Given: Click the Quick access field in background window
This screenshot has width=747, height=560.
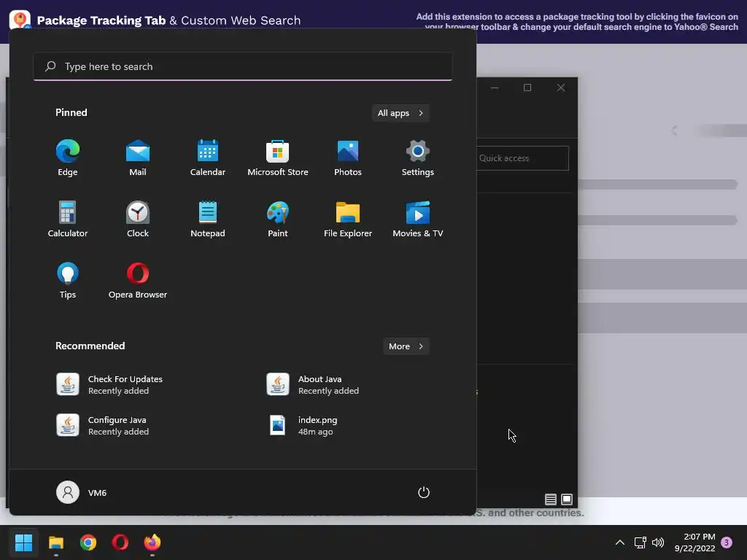Looking at the screenshot, I should tap(522, 158).
